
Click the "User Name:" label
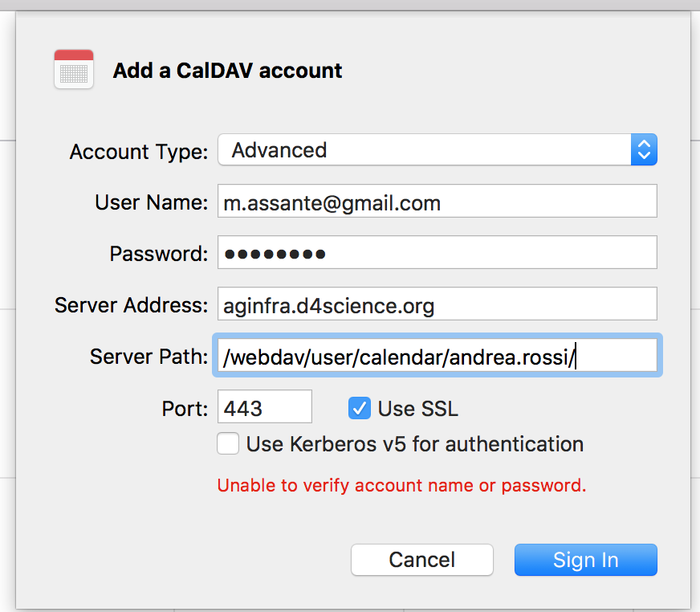(152, 202)
